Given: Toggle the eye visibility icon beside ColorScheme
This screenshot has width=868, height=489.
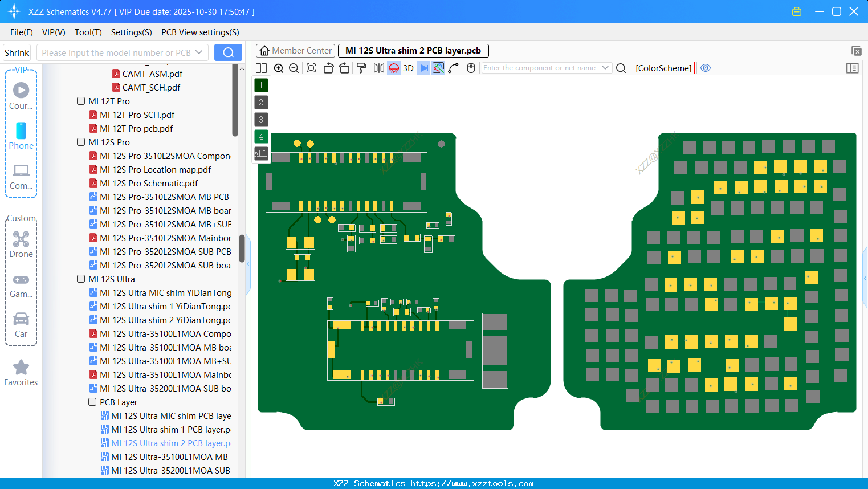Looking at the screenshot, I should [706, 68].
